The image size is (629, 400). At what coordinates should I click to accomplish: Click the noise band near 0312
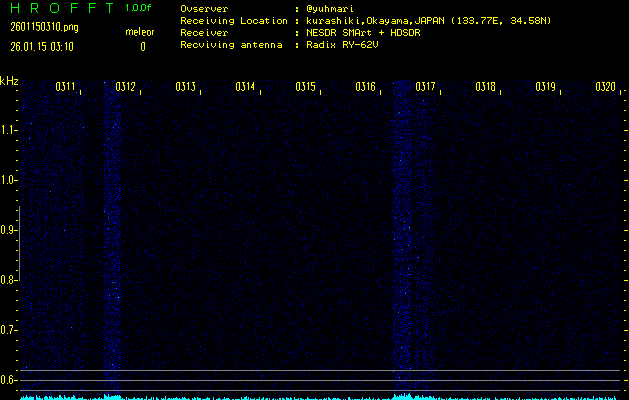click(112, 237)
